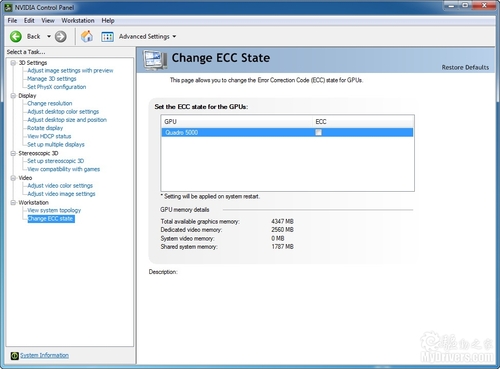This screenshot has width=500, height=369.
Task: Click the grey Forward arrow icon
Action: tap(60, 36)
